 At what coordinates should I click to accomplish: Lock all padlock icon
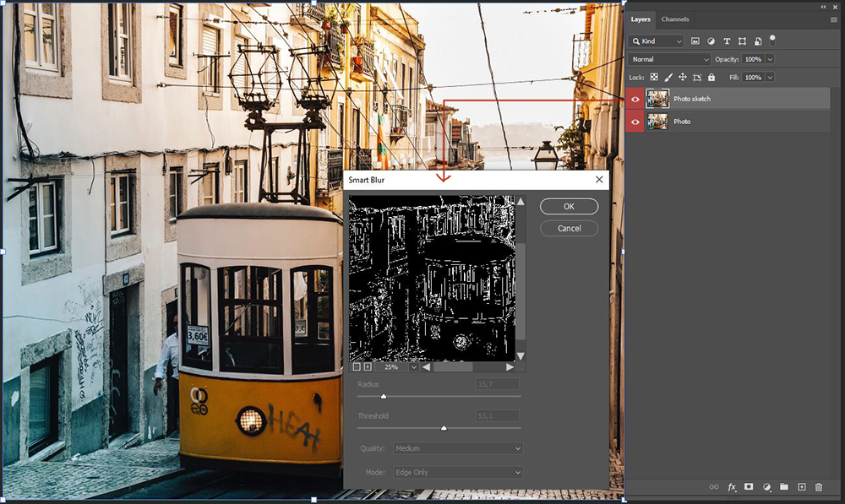tap(711, 78)
